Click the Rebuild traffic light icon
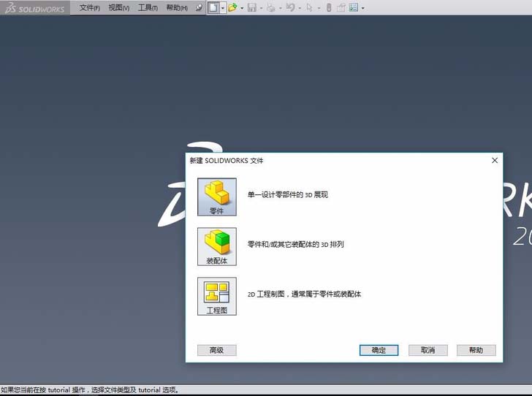The image size is (532, 396). pyautogui.click(x=328, y=7)
